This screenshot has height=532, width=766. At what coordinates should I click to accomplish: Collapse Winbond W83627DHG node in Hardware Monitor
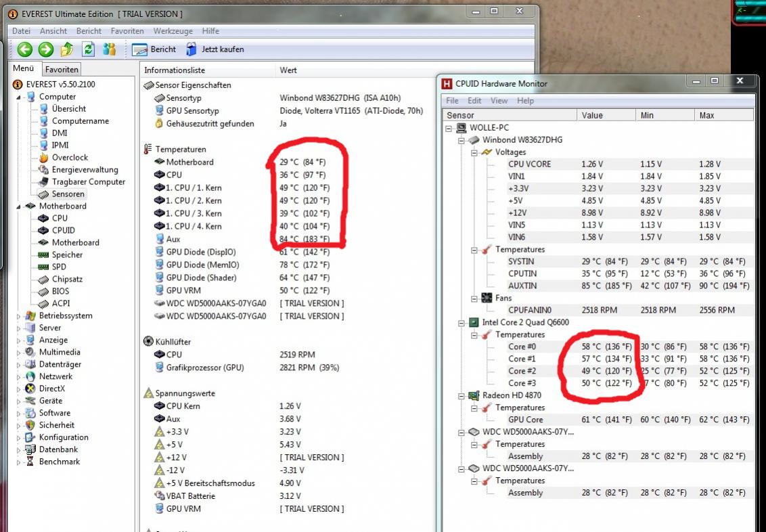(461, 140)
